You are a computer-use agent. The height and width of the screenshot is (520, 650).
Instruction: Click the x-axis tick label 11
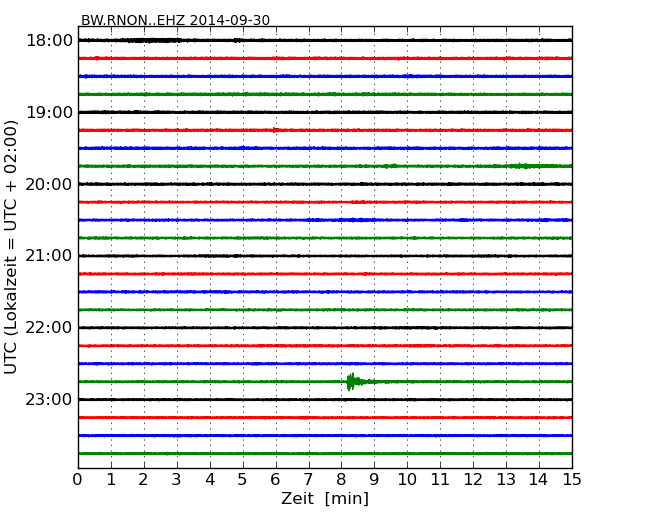pos(440,480)
